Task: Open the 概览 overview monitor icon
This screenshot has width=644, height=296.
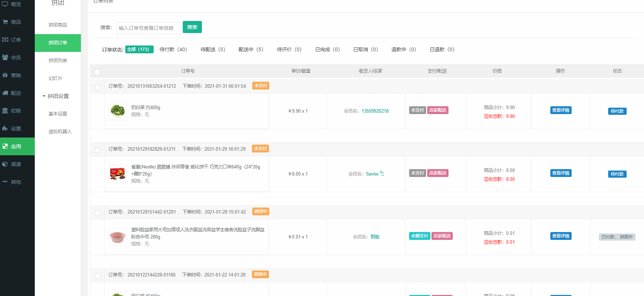Action: pos(5,4)
